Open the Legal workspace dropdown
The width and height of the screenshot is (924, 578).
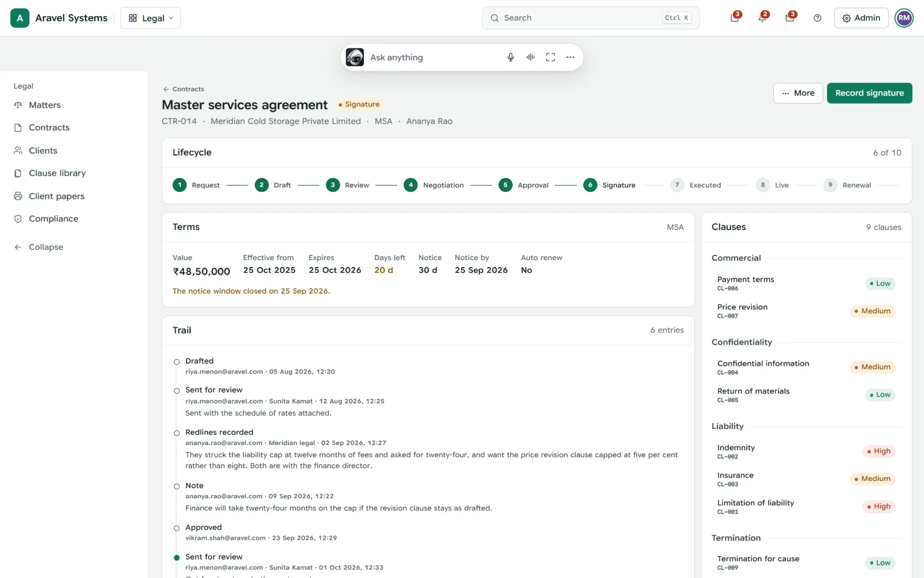150,18
